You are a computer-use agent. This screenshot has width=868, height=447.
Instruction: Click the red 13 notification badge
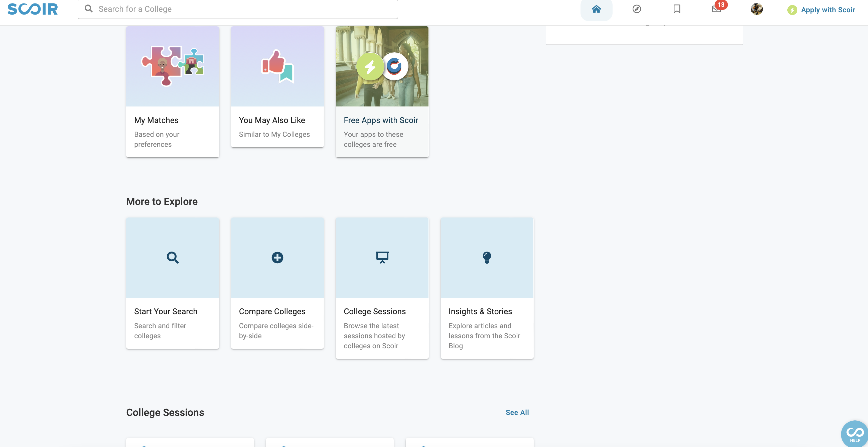point(721,5)
